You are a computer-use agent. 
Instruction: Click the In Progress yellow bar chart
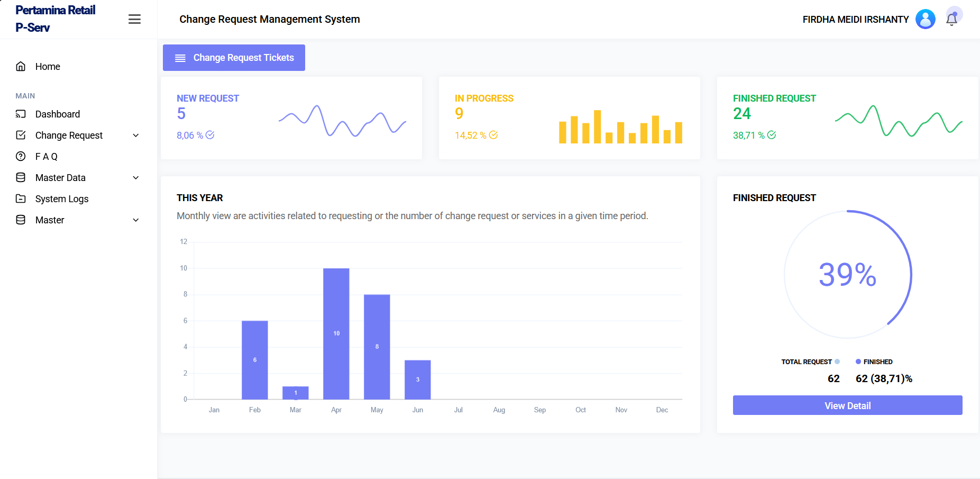pyautogui.click(x=620, y=126)
